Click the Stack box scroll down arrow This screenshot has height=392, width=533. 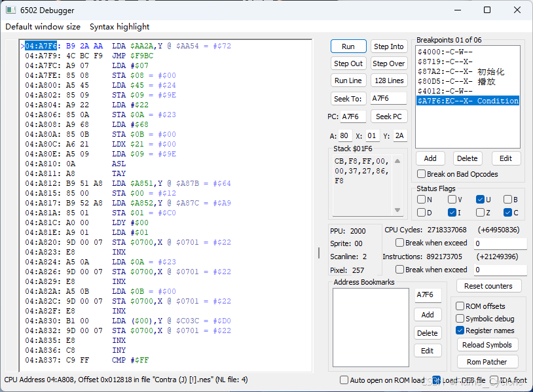point(397,210)
